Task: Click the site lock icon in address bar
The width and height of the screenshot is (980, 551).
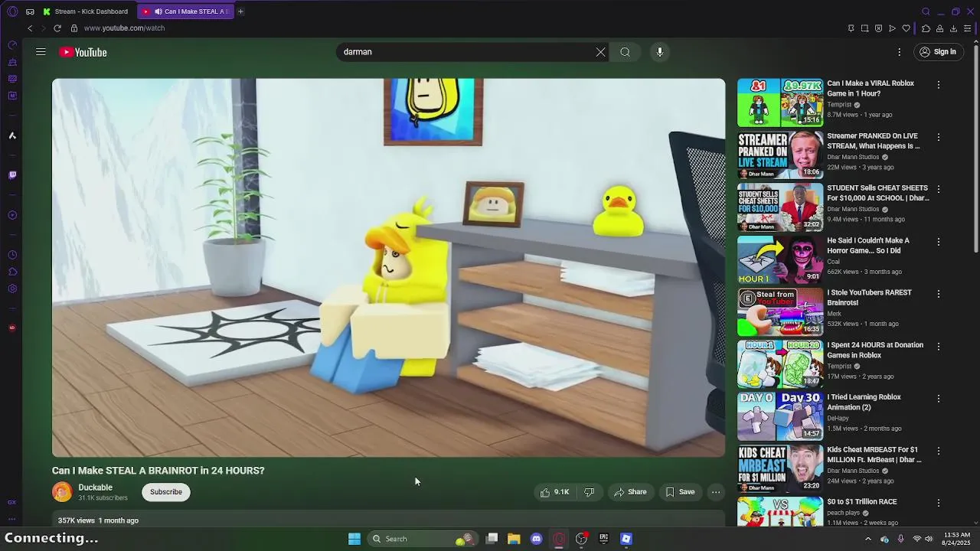Action: (x=74, y=28)
